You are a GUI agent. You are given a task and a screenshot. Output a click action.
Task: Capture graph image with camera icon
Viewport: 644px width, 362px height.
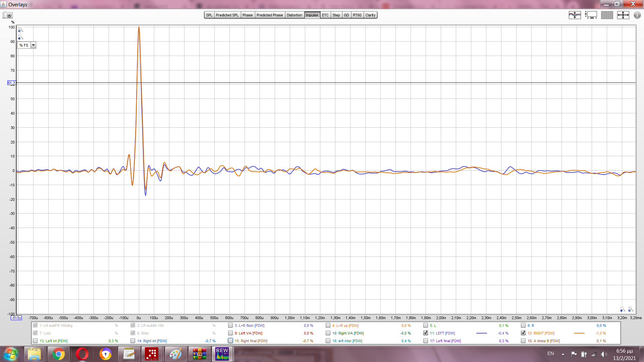pyautogui.click(x=8, y=15)
